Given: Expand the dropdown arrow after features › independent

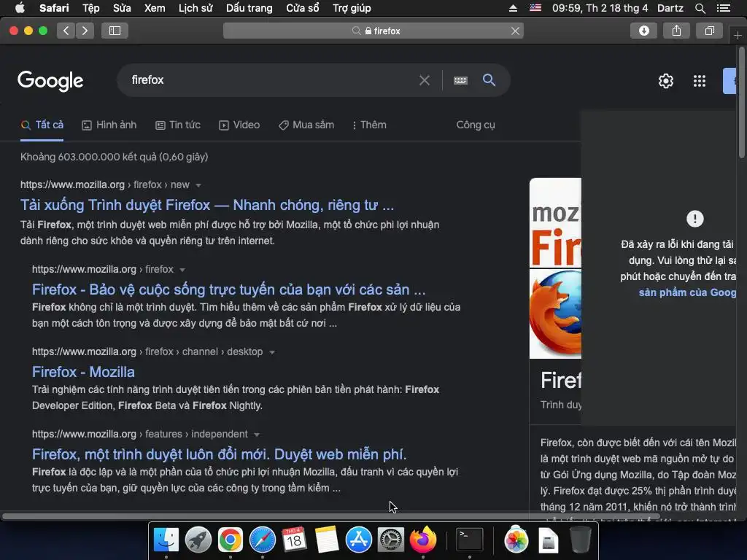Looking at the screenshot, I should click(257, 435).
